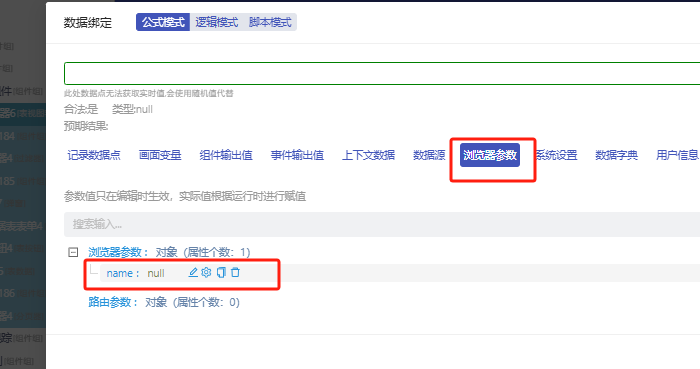The image size is (700, 369).
Task: Open the 事件输出值 tab
Action: point(297,155)
